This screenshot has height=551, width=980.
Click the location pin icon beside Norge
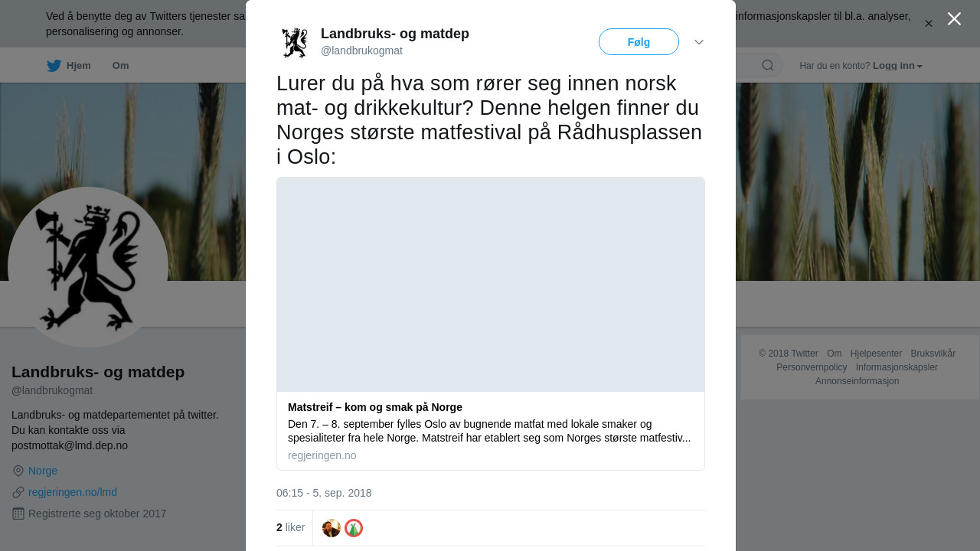(18, 471)
